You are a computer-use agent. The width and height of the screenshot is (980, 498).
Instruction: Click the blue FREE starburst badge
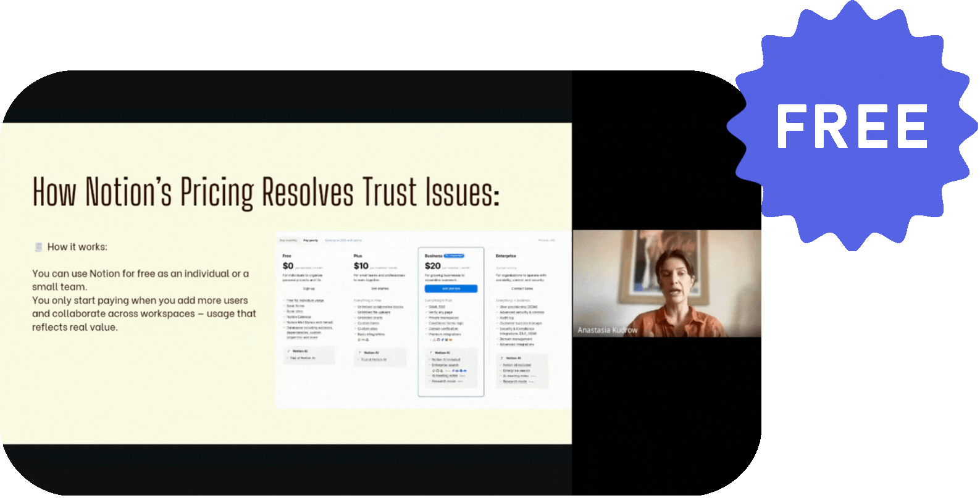(852, 126)
